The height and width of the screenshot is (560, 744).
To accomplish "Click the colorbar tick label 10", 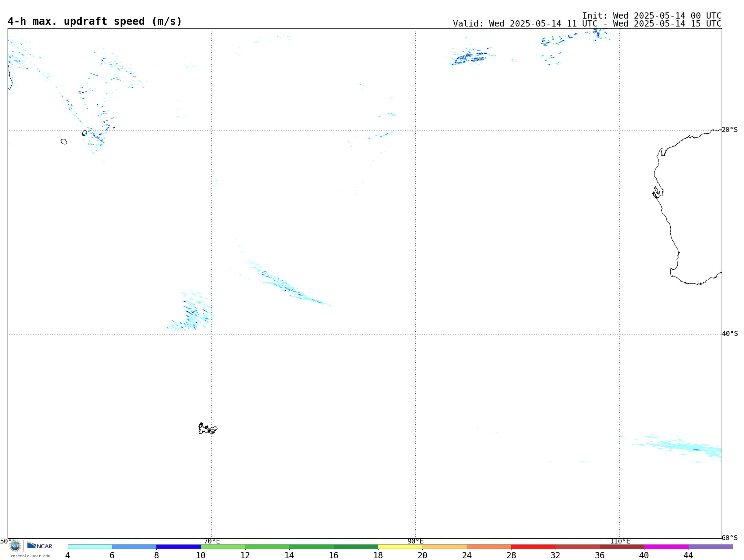I will tap(201, 555).
